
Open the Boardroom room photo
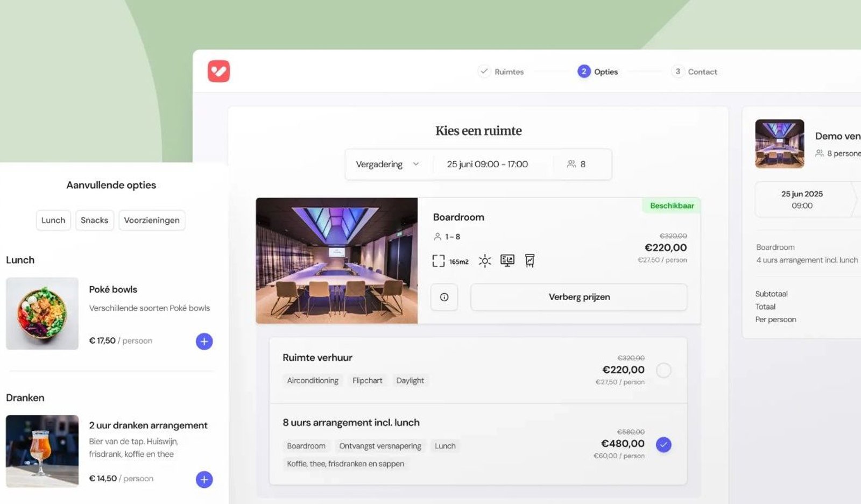(x=337, y=261)
